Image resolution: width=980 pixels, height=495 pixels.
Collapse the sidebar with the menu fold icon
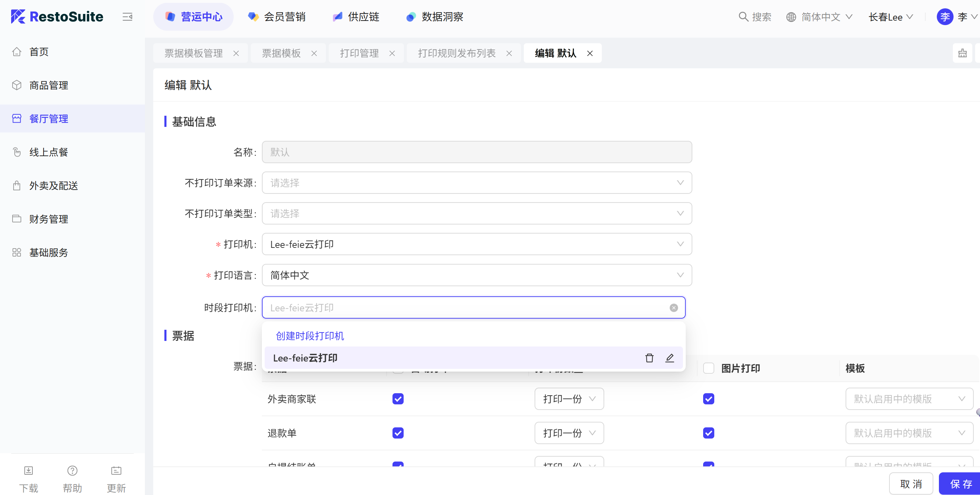point(127,17)
